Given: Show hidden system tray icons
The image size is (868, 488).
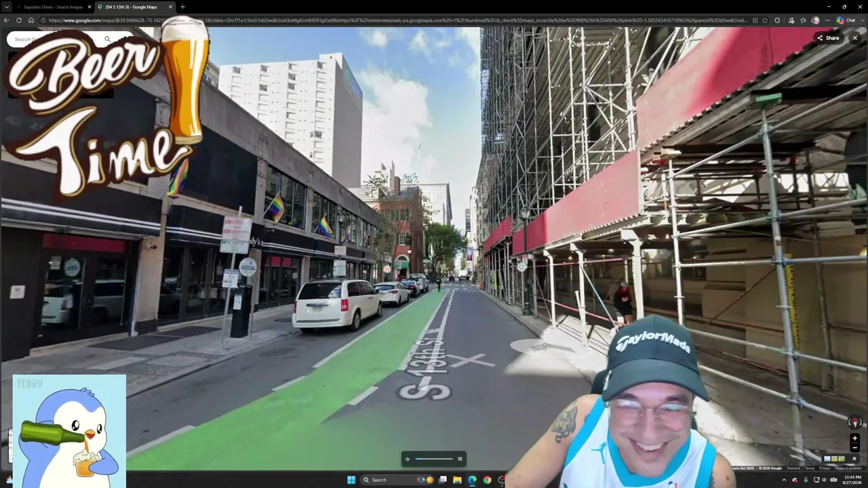Looking at the screenshot, I should 784,480.
